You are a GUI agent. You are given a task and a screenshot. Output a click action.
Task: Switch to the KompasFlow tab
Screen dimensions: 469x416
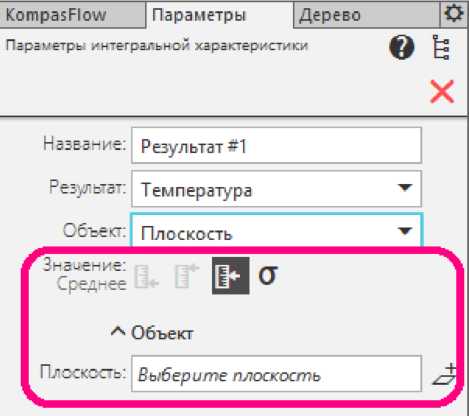pyautogui.click(x=72, y=15)
